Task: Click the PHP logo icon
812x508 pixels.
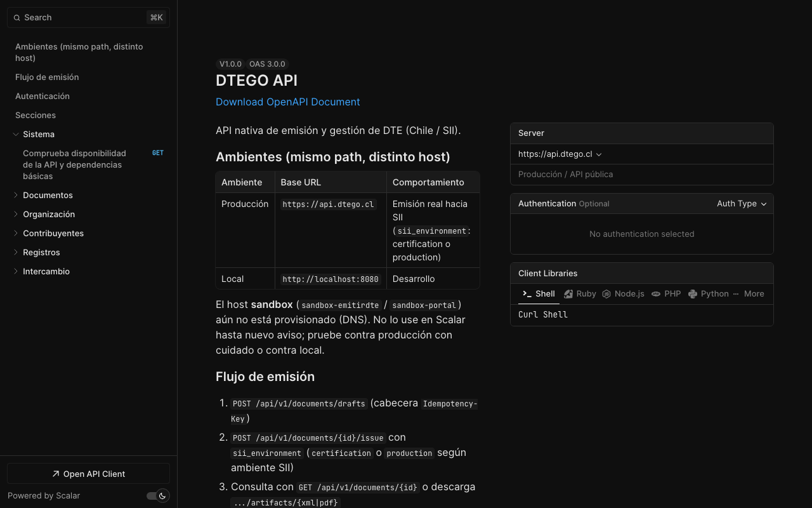Action: point(656,294)
